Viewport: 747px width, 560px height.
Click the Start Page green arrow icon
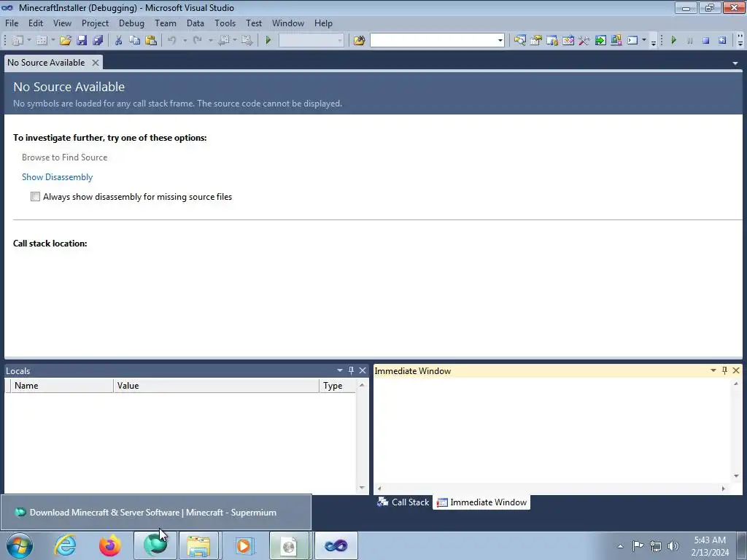(x=600, y=41)
